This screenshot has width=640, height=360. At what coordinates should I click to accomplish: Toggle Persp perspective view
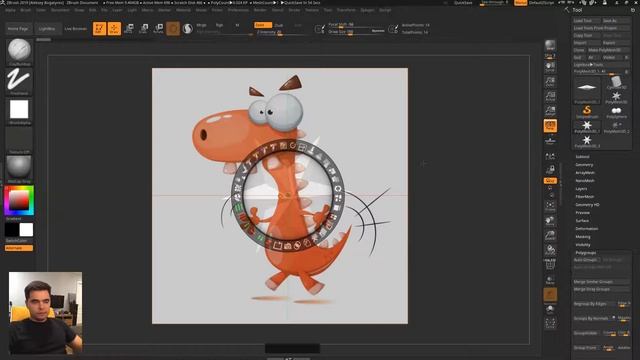tap(550, 126)
